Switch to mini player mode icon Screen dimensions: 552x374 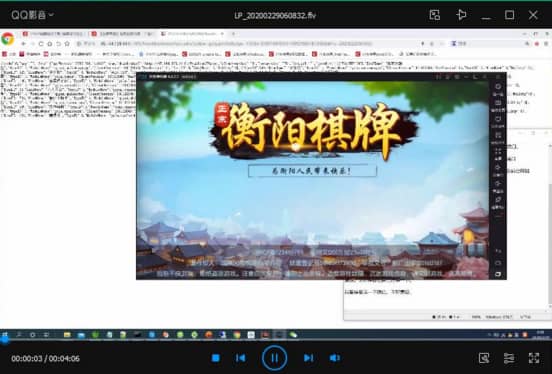(x=435, y=15)
